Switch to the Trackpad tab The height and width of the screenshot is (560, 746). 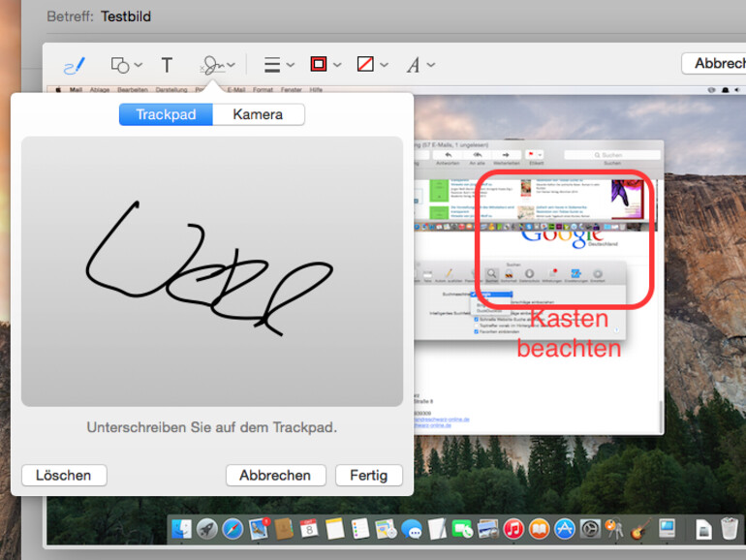pyautogui.click(x=166, y=114)
